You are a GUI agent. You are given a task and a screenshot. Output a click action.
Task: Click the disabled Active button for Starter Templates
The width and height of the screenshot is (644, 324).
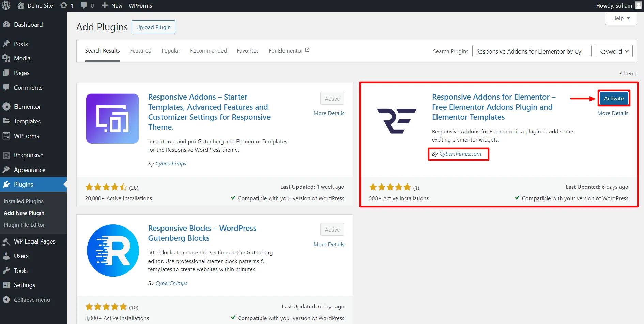click(332, 99)
